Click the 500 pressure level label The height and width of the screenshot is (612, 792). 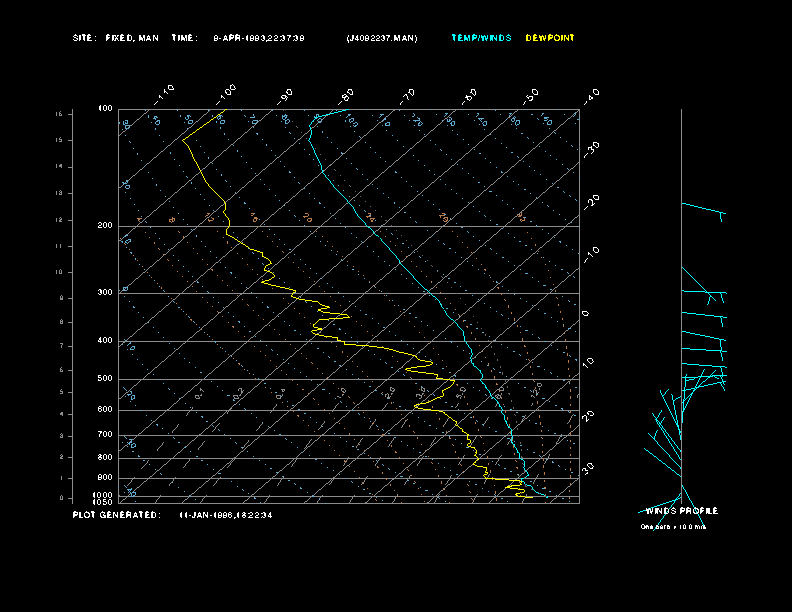click(x=105, y=378)
